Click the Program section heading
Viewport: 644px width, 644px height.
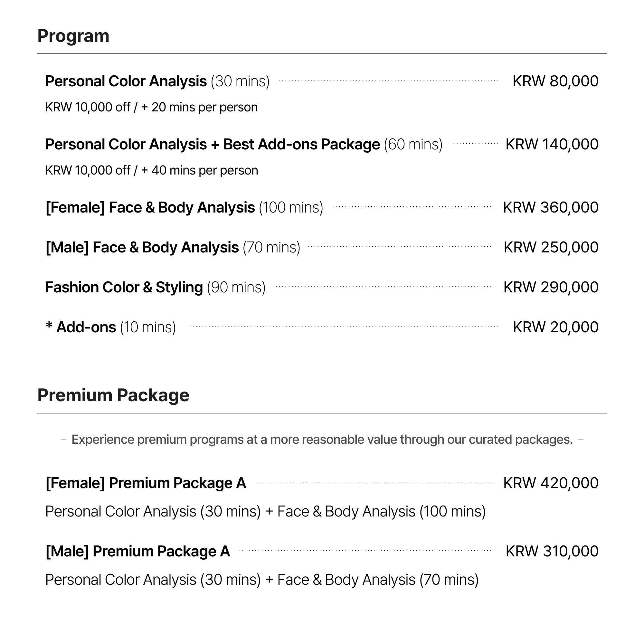tap(73, 36)
